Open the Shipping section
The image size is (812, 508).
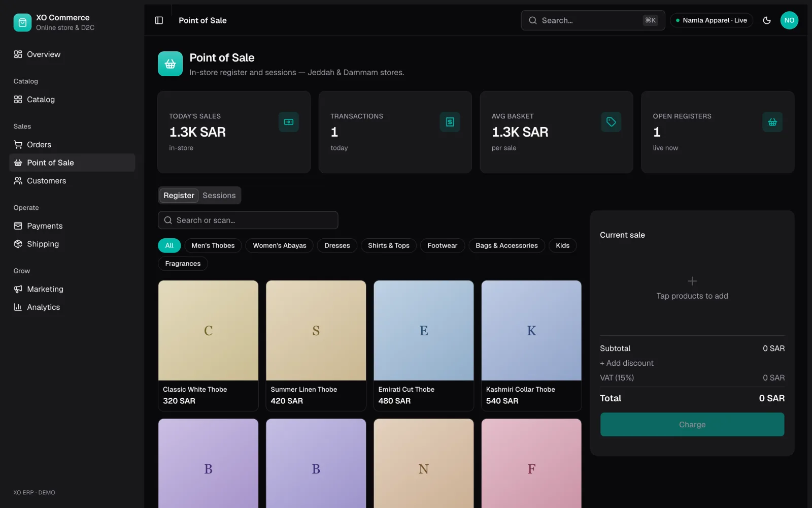click(x=72, y=244)
